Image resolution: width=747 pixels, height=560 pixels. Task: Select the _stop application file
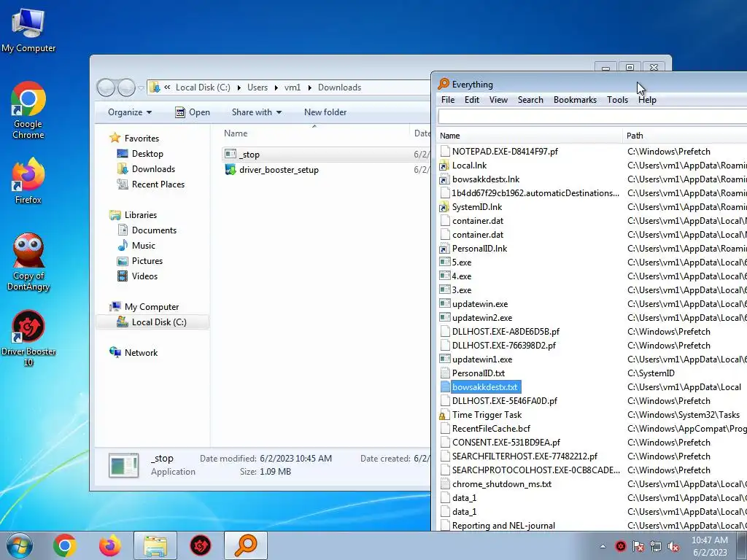click(326, 155)
